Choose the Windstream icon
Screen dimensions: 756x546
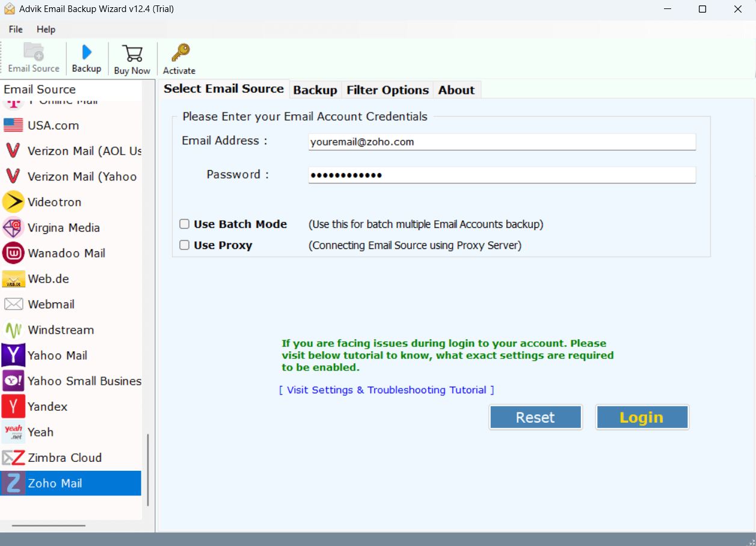[x=13, y=330]
